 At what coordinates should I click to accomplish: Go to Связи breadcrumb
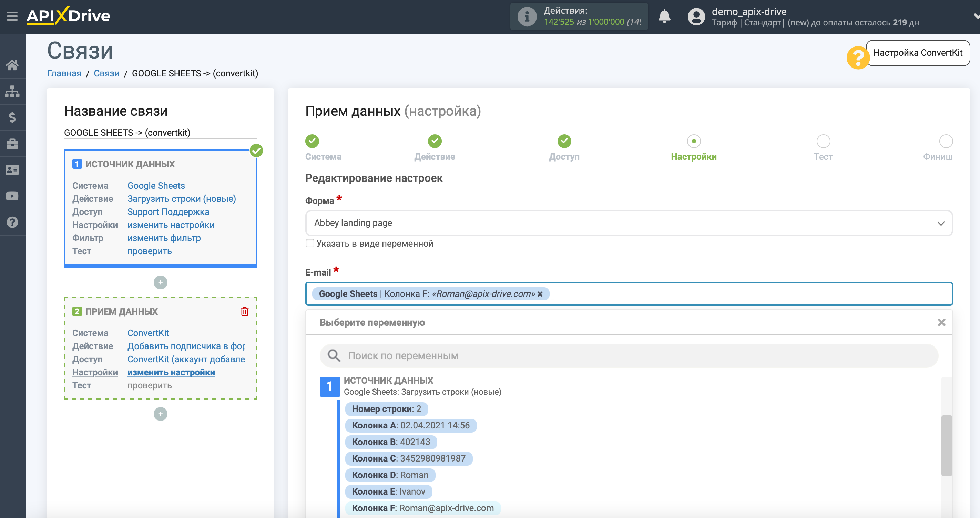(x=106, y=73)
